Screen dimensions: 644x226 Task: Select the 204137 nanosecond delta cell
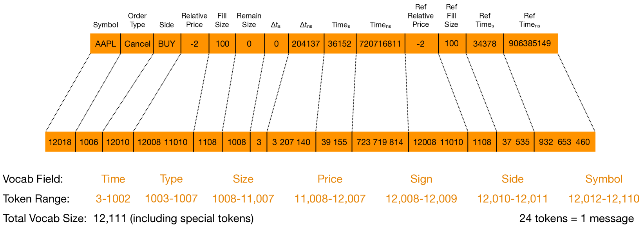(x=306, y=44)
